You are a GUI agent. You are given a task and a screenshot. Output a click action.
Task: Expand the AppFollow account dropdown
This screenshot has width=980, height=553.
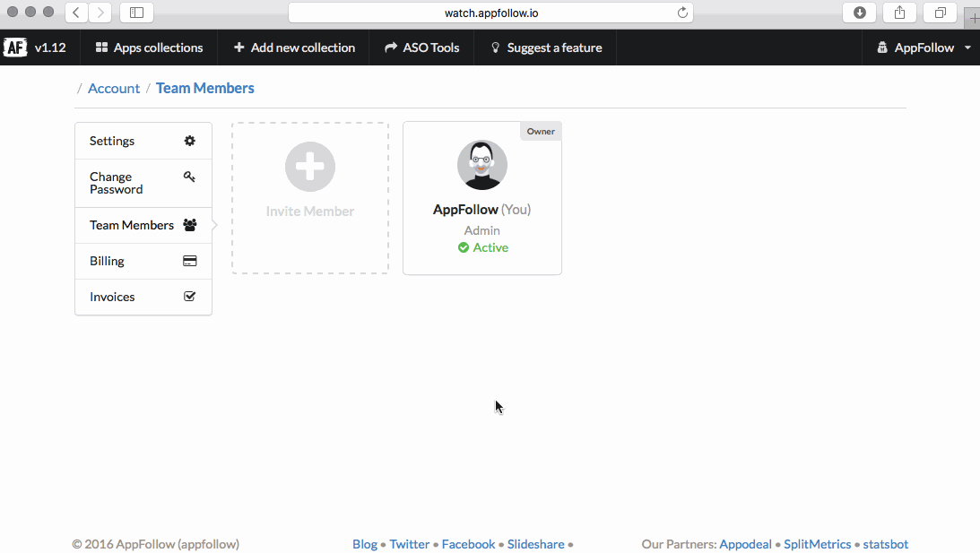924,48
